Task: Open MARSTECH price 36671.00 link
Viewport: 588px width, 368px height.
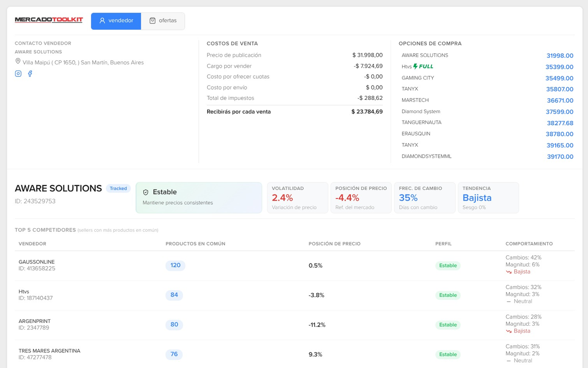Action: (560, 100)
